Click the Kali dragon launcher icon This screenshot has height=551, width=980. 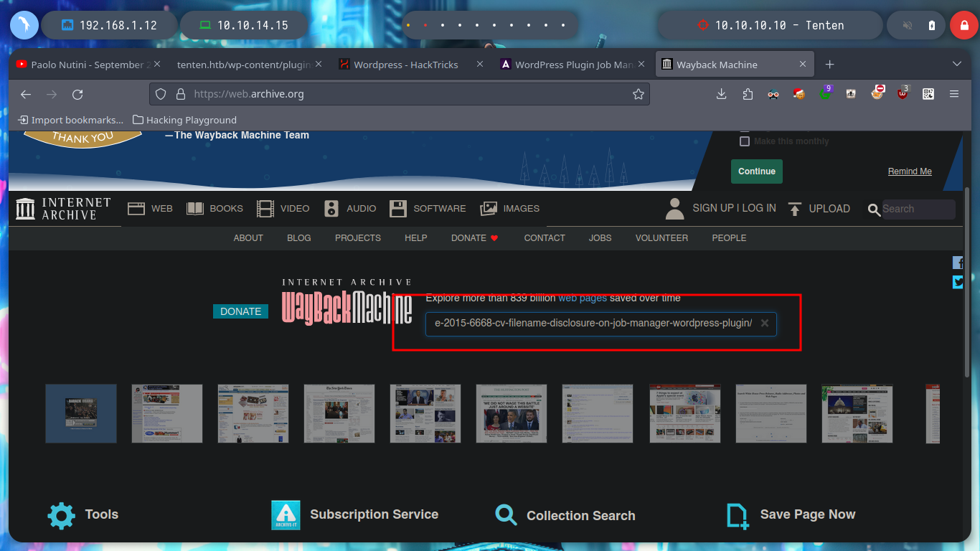tap(24, 25)
